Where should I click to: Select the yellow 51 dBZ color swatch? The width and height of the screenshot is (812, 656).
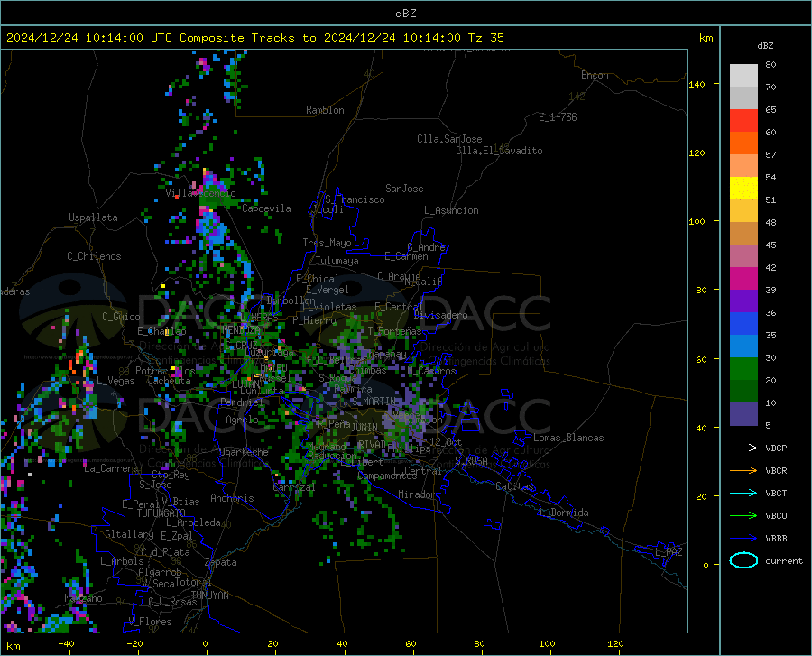click(743, 189)
